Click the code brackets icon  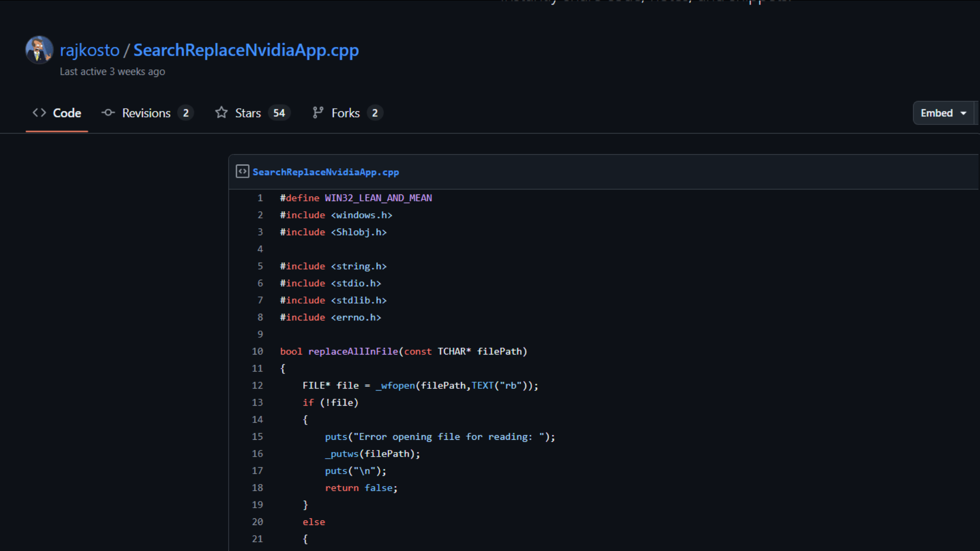[39, 113]
